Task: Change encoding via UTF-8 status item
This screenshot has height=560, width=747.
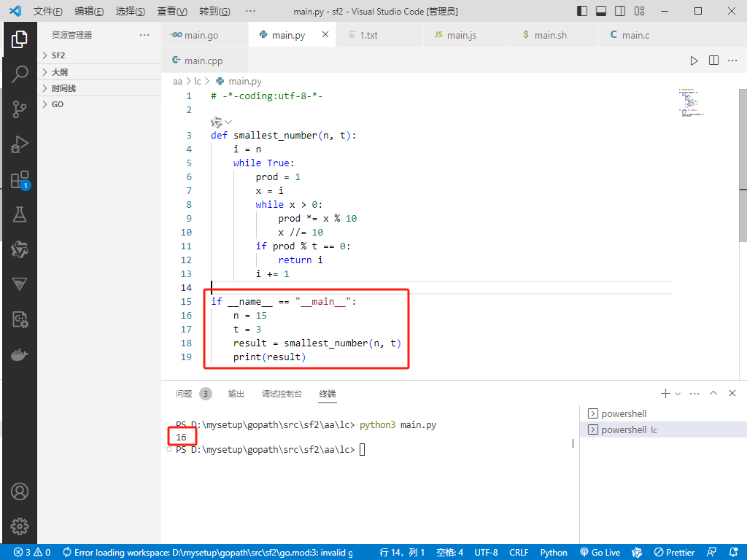Action: point(486,553)
